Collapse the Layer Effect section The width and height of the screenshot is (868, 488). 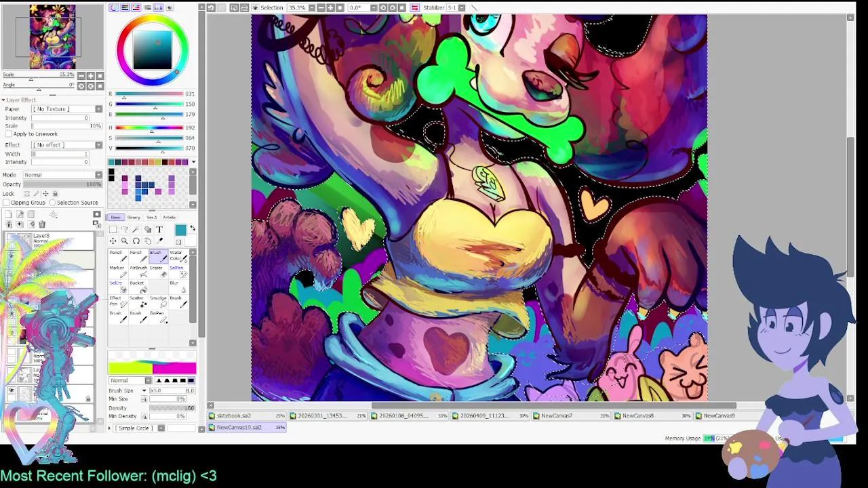pyautogui.click(x=4, y=100)
